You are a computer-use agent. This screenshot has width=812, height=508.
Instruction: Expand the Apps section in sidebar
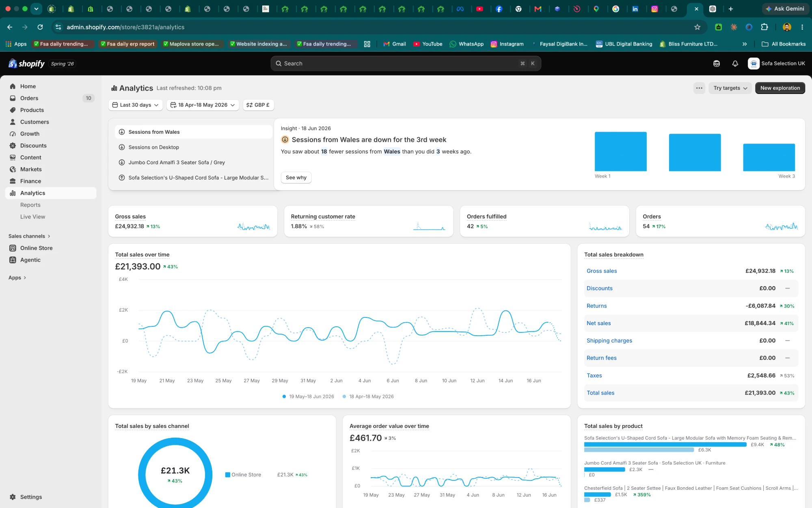17,278
